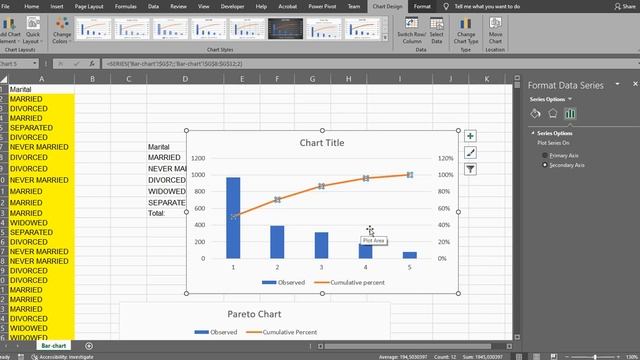Click the green plus Chart Elements button
640x360 pixels.
click(x=470, y=136)
